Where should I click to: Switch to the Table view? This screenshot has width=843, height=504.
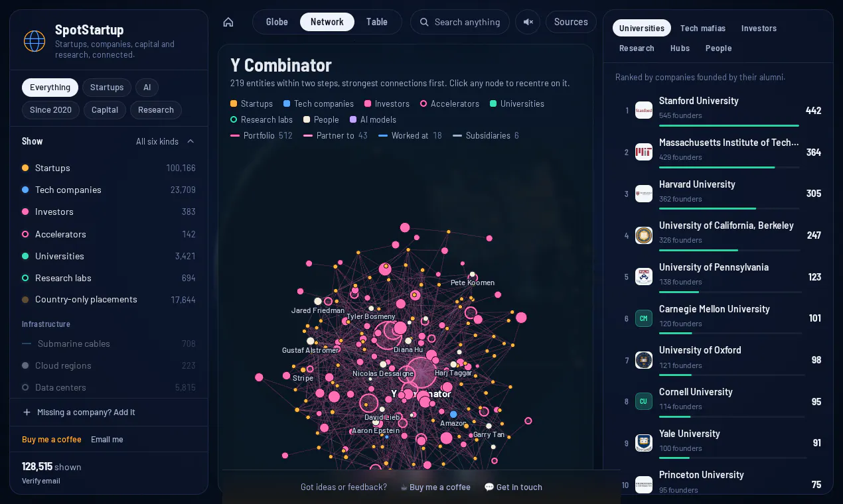377,22
